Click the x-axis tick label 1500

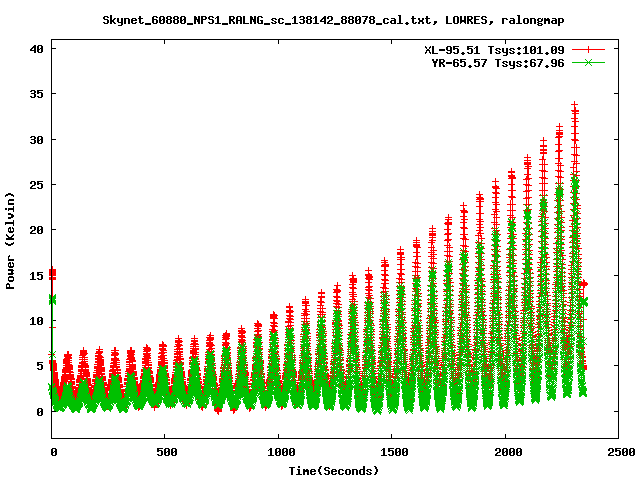[x=394, y=452]
